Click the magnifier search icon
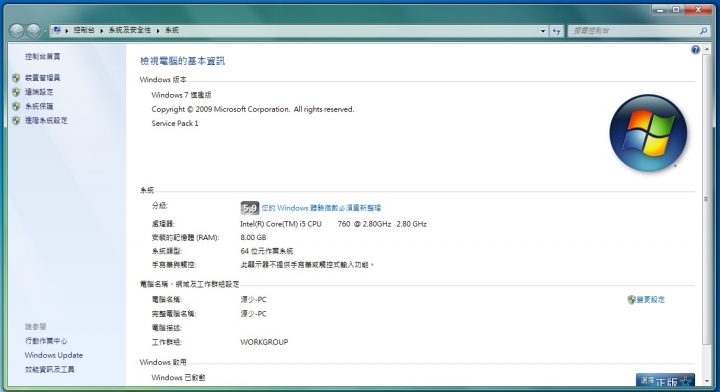 click(x=703, y=31)
